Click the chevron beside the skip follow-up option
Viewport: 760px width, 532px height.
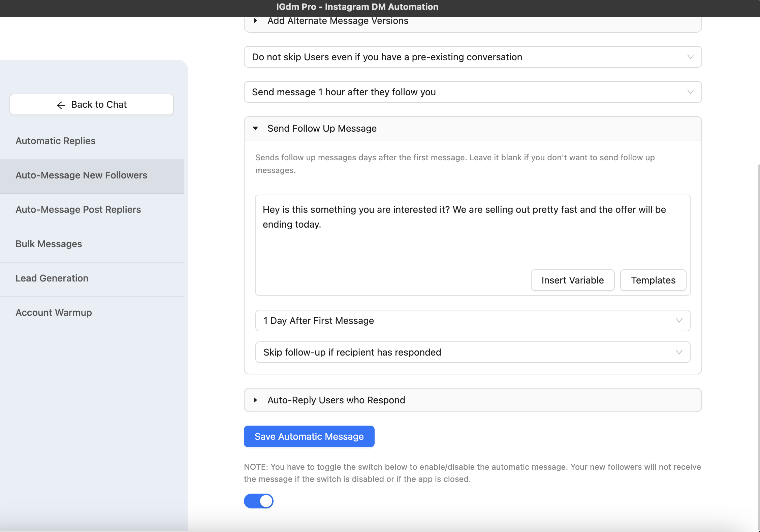(679, 352)
